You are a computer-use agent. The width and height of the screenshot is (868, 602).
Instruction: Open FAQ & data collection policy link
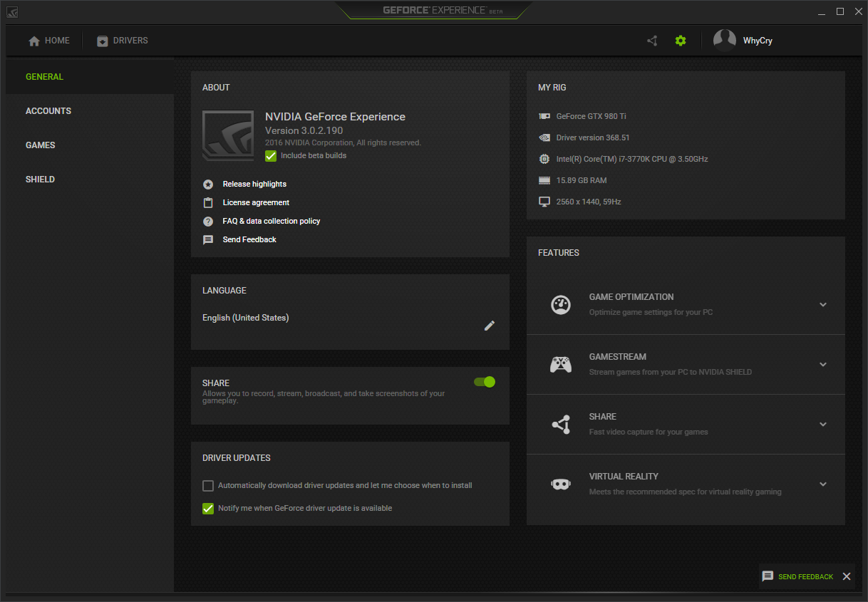(272, 221)
